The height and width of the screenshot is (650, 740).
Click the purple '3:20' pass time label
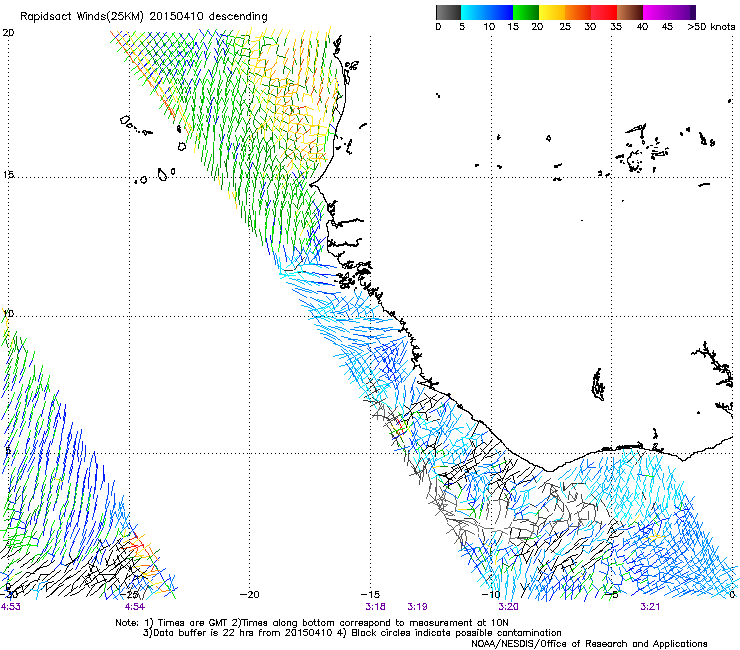[x=508, y=607]
